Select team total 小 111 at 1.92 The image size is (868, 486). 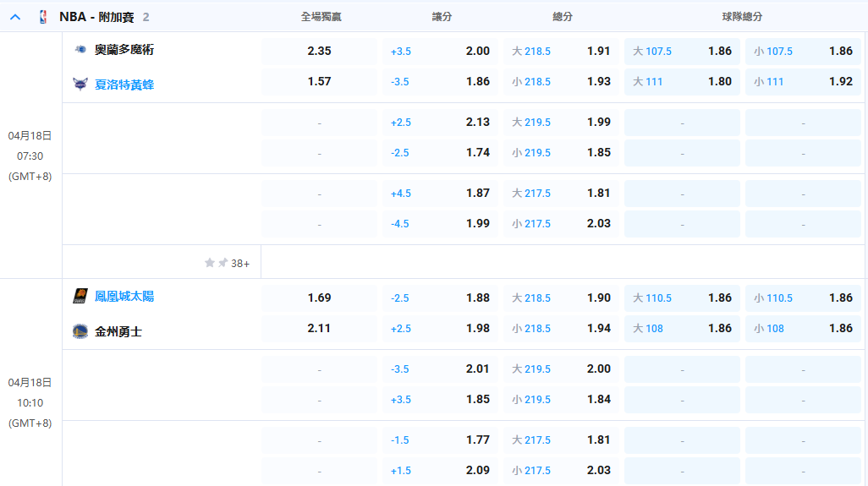pos(803,81)
